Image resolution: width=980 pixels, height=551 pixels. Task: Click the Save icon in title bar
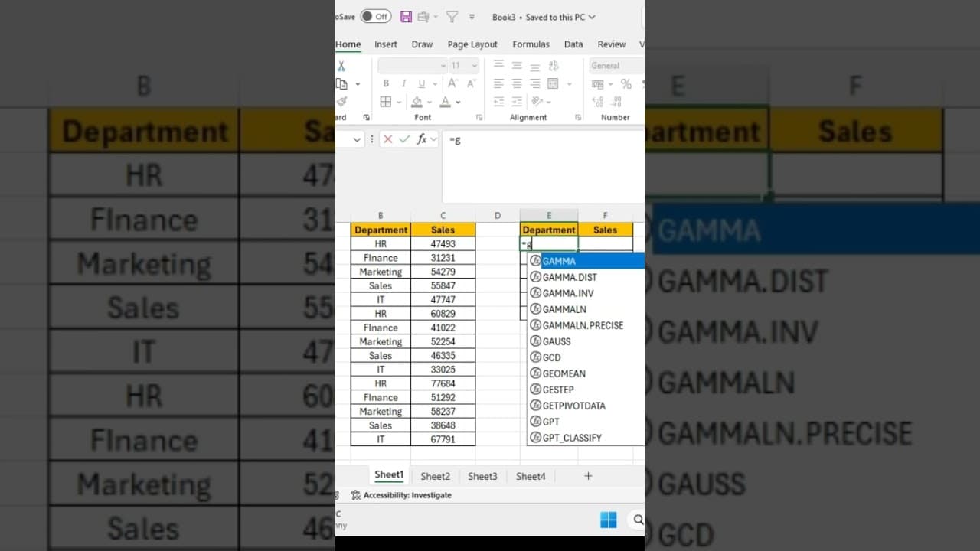point(406,17)
